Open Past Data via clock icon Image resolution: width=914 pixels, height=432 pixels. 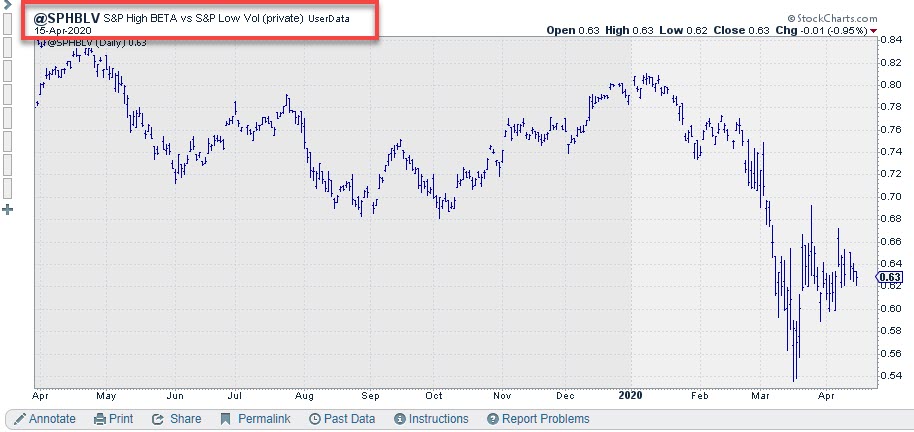(315, 419)
